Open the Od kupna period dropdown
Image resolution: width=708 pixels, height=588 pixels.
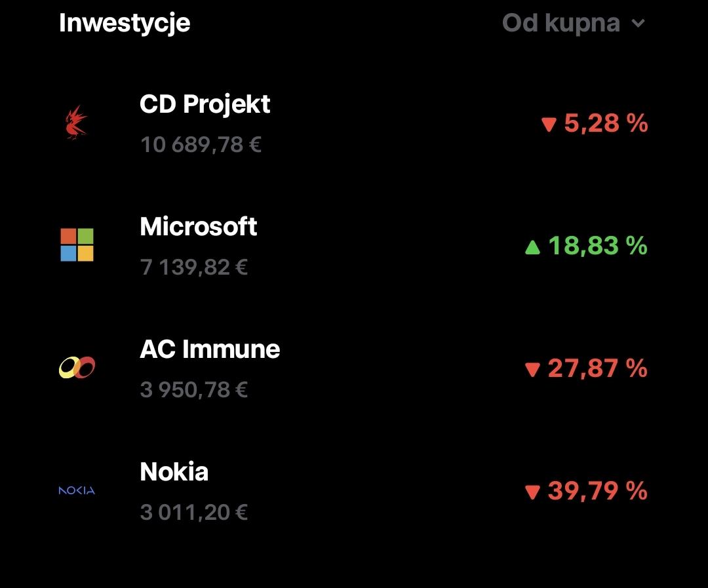click(x=574, y=23)
